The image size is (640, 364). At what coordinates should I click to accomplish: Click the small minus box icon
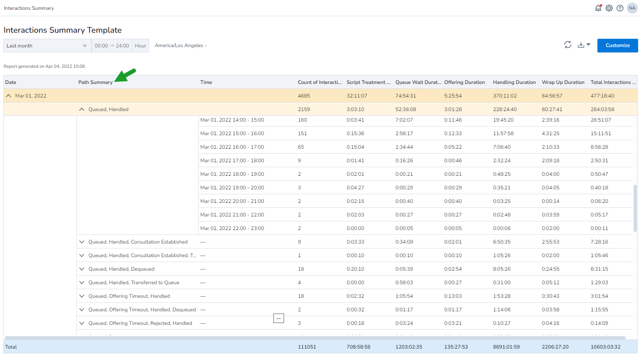pos(279,318)
